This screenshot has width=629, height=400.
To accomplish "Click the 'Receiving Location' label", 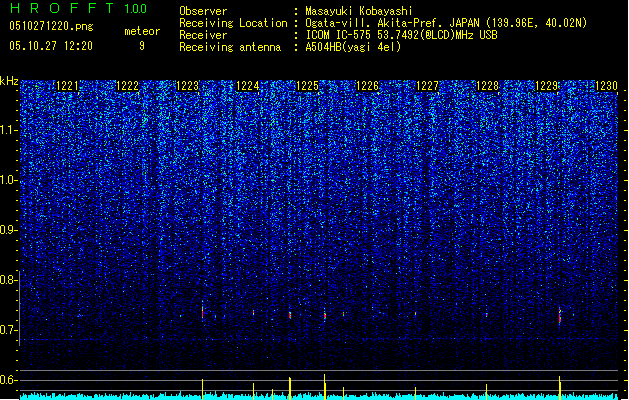I will click(x=233, y=23).
